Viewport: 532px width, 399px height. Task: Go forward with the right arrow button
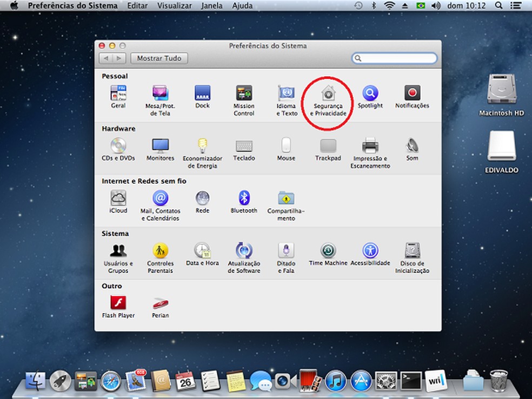coord(119,58)
